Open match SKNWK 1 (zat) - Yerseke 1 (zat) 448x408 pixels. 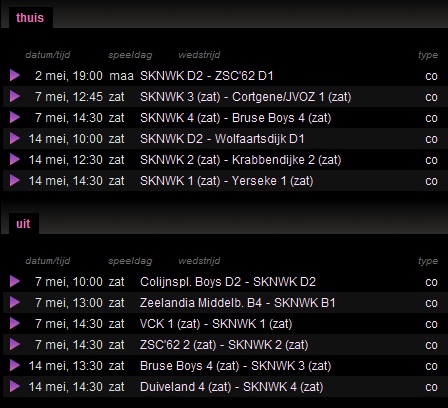[227, 181]
